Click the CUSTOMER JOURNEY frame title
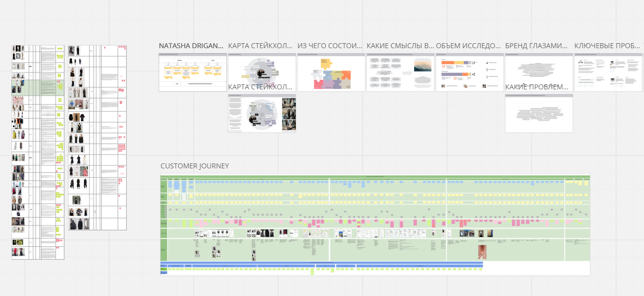This screenshot has width=644, height=296. [195, 166]
